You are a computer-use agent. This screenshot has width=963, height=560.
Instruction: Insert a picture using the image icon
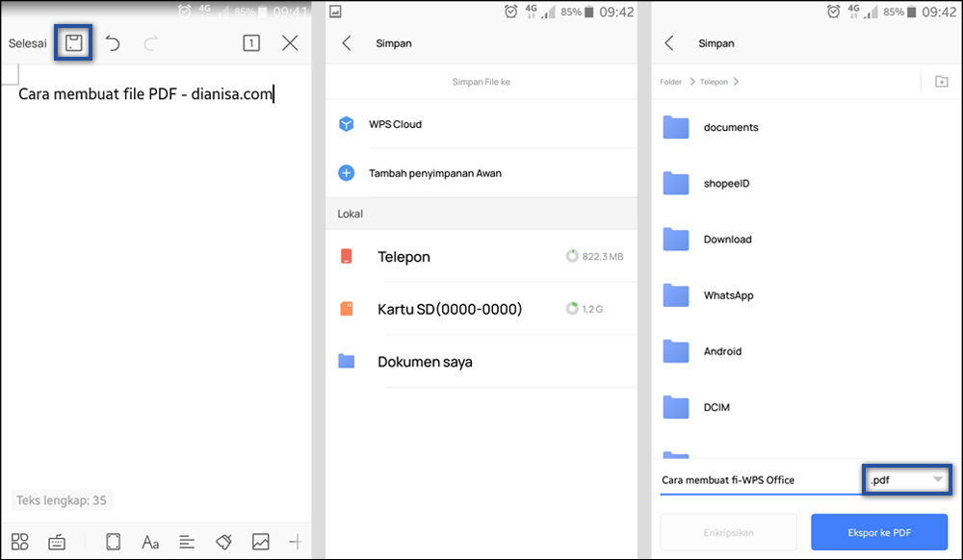(260, 542)
